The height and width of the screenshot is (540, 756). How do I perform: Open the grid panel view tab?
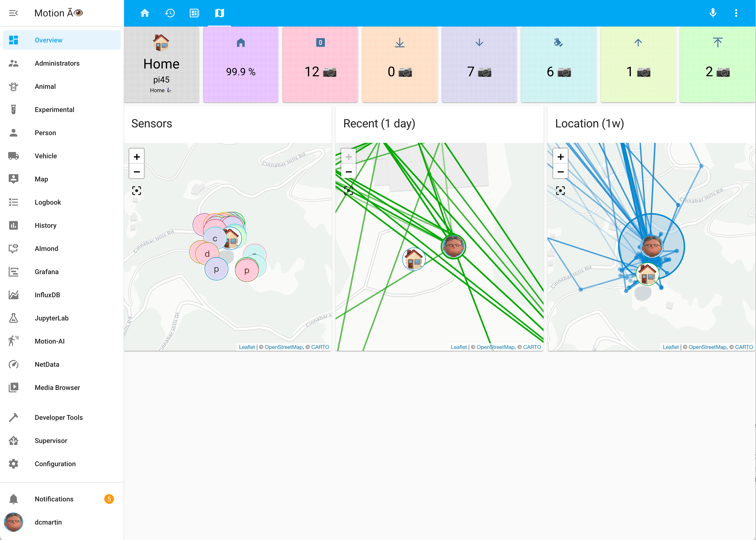tap(195, 13)
